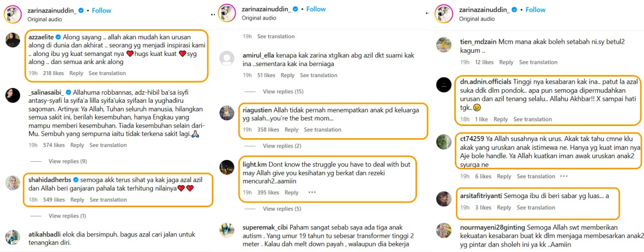
Task: Click riagustien's profile avatar
Action: pos(227,113)
